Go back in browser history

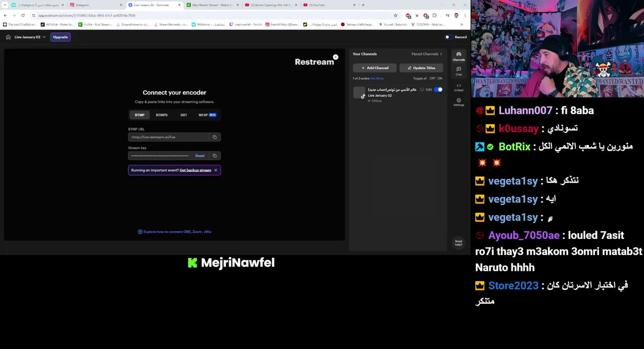point(5,16)
